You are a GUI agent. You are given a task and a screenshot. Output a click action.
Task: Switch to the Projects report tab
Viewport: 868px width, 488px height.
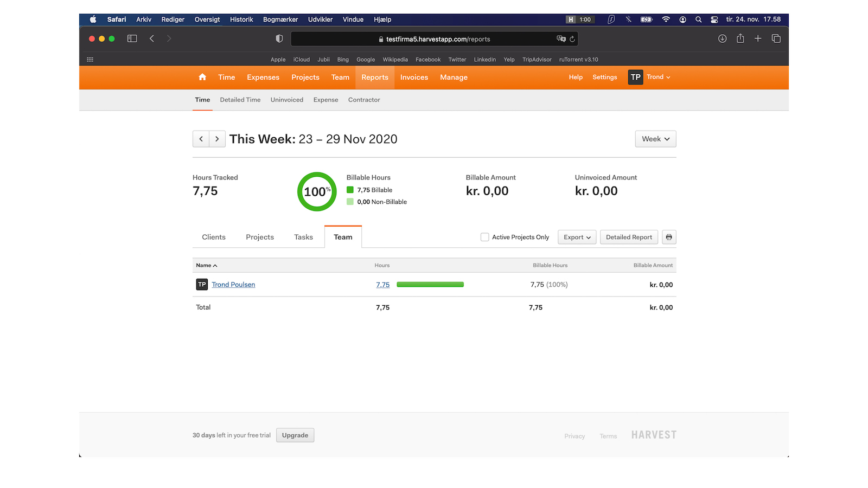tap(260, 237)
